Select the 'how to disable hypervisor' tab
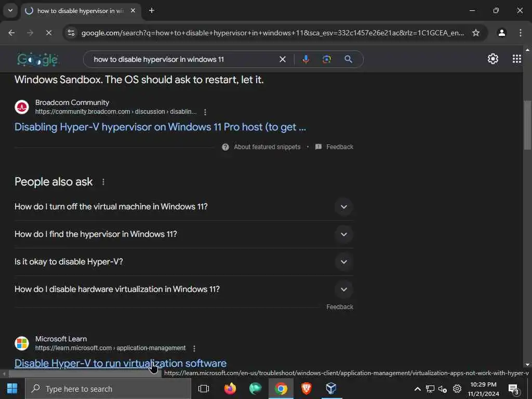The width and height of the screenshot is (532, 399). 81,11
